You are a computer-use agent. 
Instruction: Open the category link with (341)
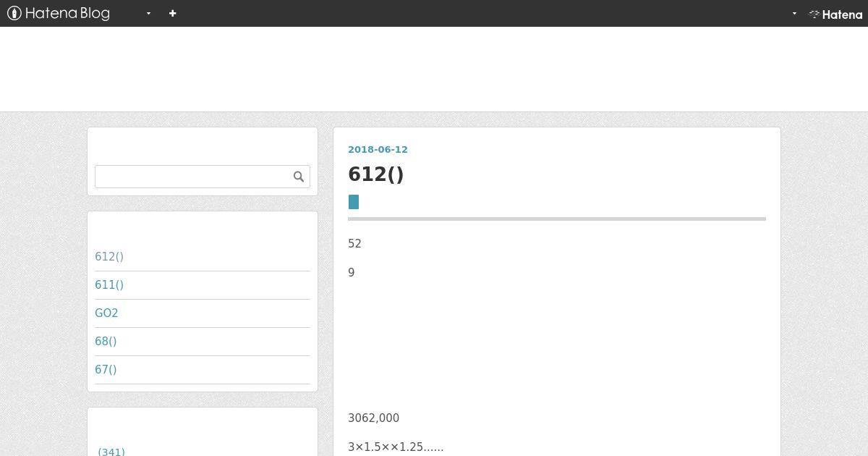click(111, 452)
